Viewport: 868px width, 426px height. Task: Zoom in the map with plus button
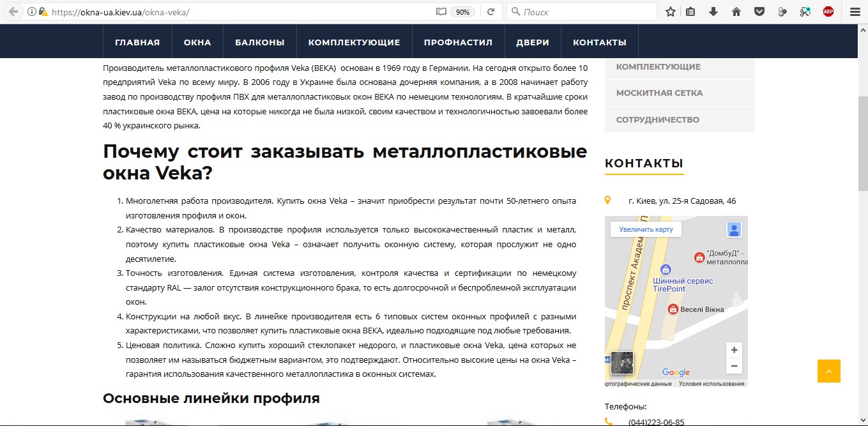[734, 350]
